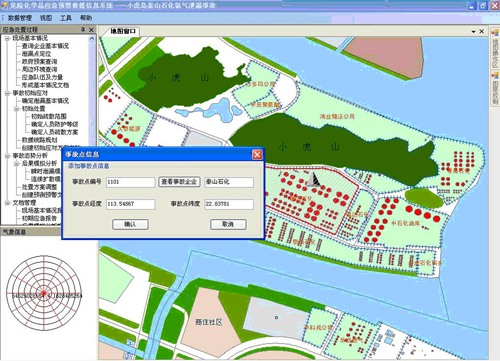Collapse the 初始处置 subtree node

pos(17,109)
